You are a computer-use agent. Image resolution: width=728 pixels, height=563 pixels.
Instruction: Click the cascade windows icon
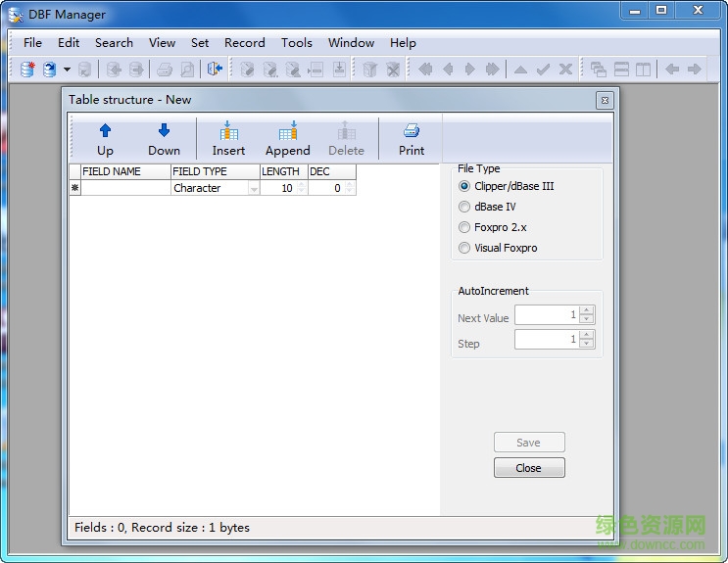coord(599,70)
